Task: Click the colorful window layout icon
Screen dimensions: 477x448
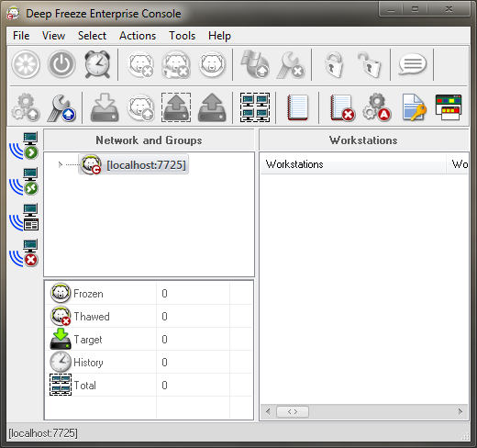Action: (449, 107)
